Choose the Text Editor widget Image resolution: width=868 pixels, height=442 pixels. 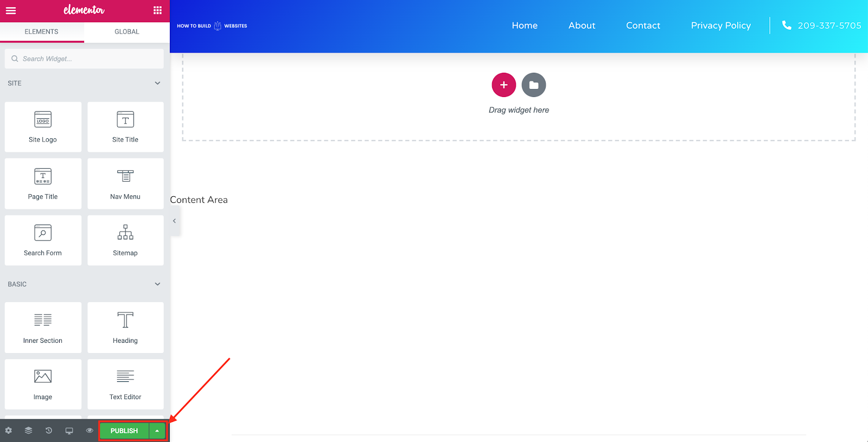pos(125,384)
